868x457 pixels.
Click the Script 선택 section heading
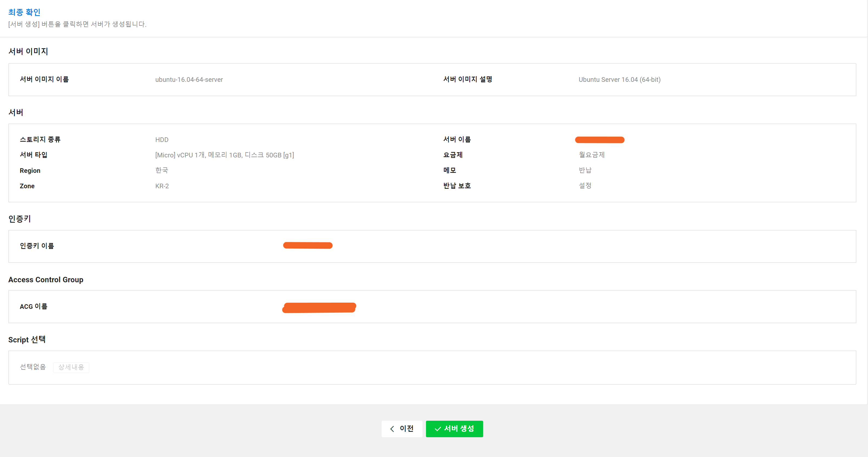(x=27, y=340)
